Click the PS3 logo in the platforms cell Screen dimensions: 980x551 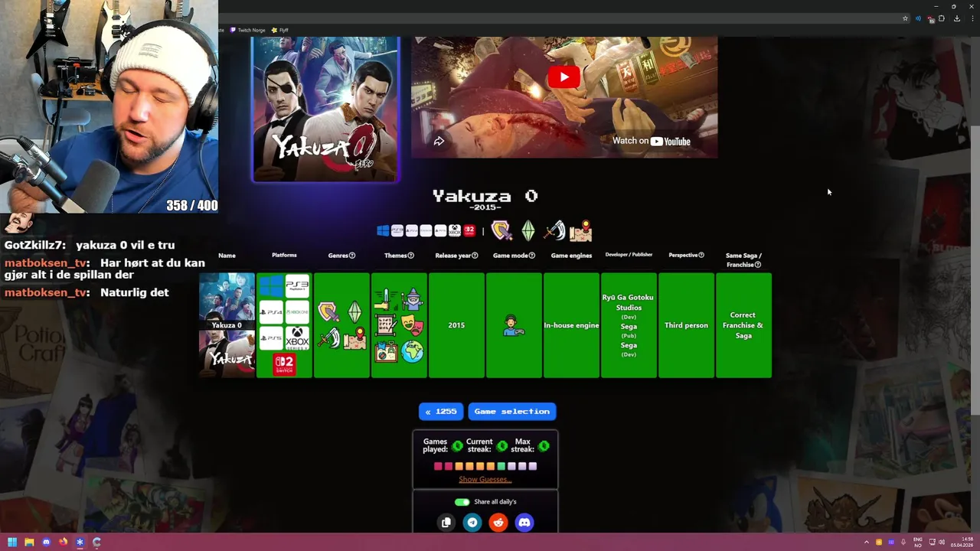point(297,286)
